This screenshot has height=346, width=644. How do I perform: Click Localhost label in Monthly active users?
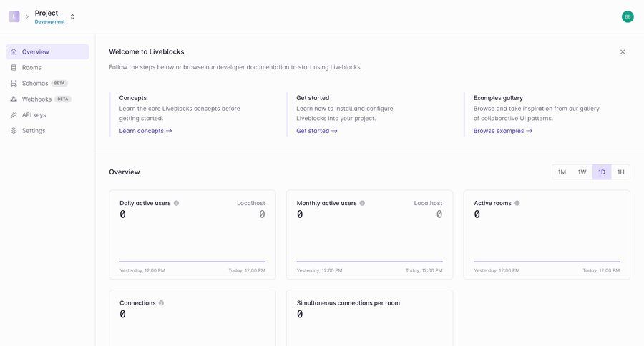click(x=428, y=203)
